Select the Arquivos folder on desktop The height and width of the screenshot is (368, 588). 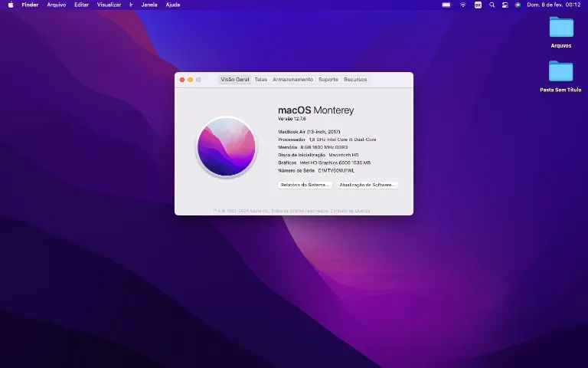click(560, 28)
